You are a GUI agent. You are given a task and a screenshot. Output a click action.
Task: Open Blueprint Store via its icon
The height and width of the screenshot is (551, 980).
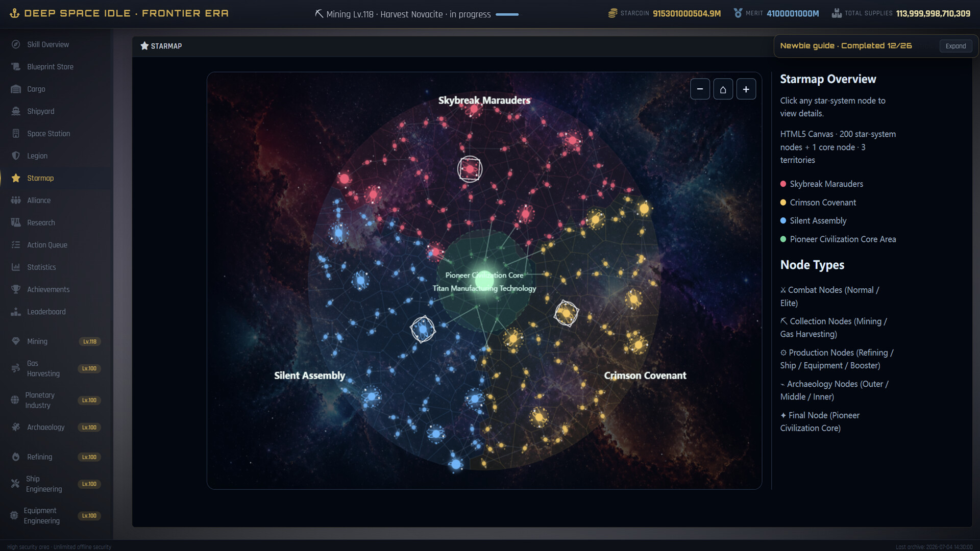click(x=16, y=67)
